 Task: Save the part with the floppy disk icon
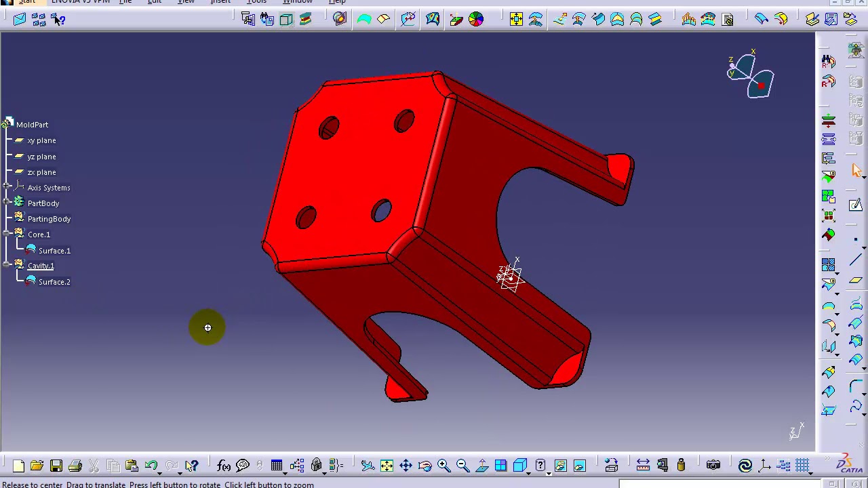(56, 466)
